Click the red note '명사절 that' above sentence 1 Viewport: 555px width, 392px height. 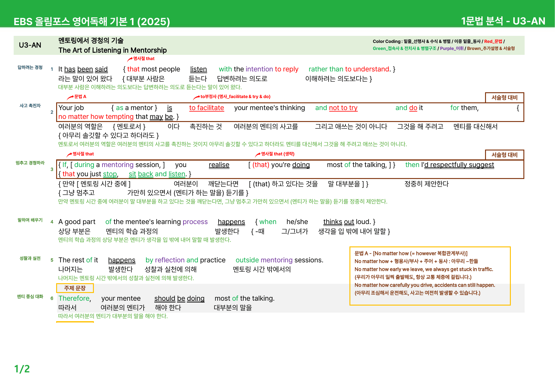pyautogui.click(x=144, y=59)
